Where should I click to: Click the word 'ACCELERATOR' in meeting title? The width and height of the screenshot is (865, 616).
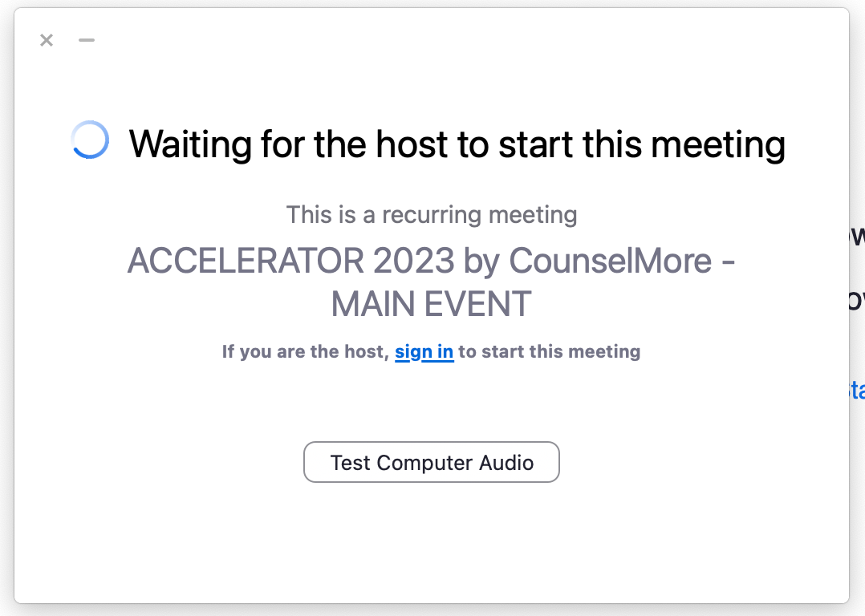[246, 261]
